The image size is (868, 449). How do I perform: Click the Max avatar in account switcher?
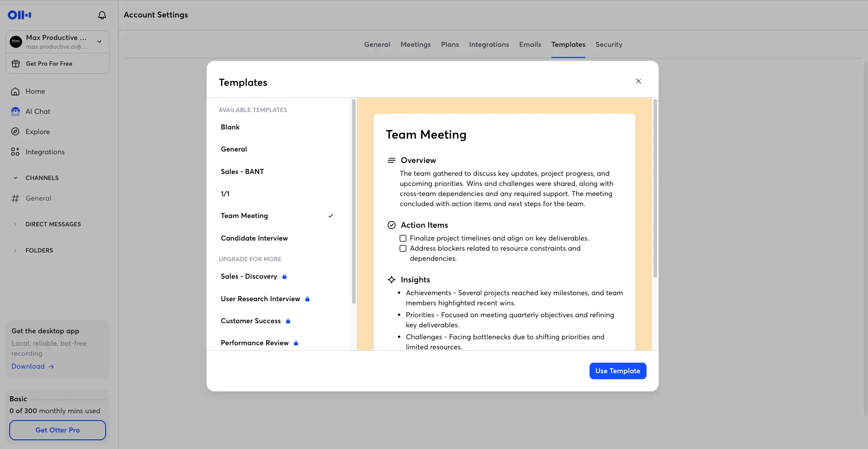tap(16, 42)
